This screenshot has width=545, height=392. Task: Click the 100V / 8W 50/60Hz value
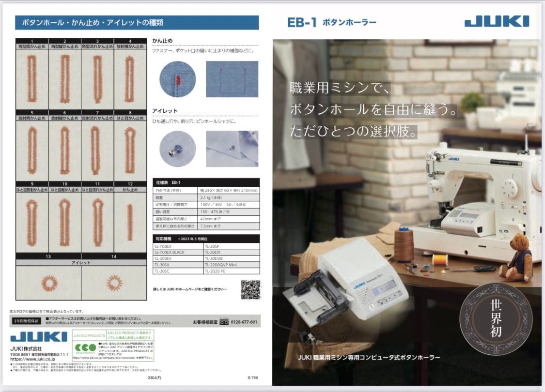(223, 205)
